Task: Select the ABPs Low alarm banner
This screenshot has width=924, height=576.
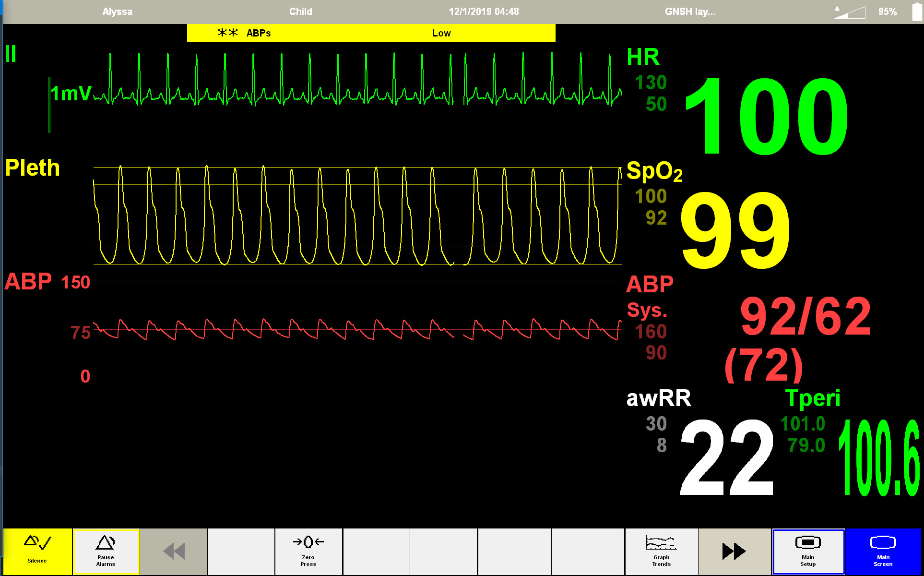Action: pos(371,33)
